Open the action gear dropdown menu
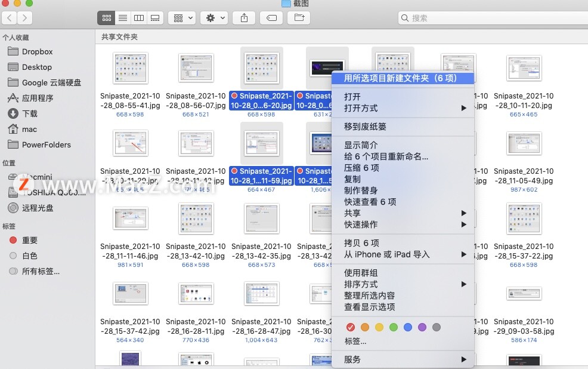Viewport: 588px width, 369px height. click(x=213, y=18)
